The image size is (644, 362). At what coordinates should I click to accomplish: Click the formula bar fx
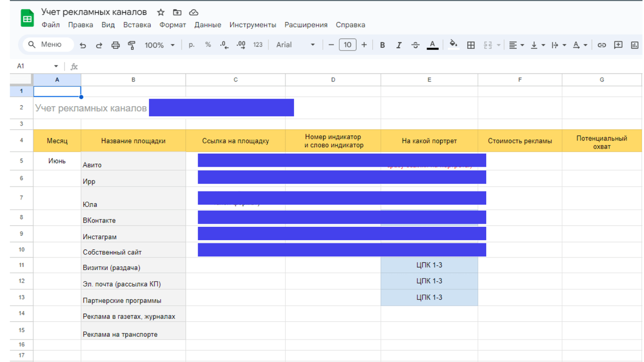(74, 67)
